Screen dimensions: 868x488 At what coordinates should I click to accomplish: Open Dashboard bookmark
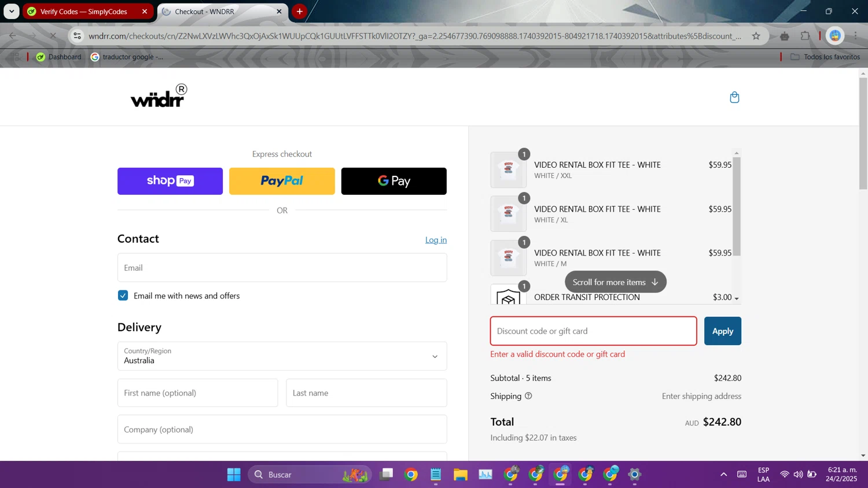coord(58,57)
